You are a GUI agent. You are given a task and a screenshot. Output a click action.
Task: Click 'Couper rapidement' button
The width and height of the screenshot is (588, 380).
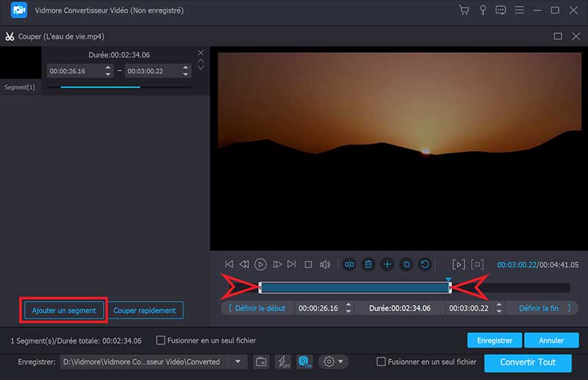[x=146, y=310]
